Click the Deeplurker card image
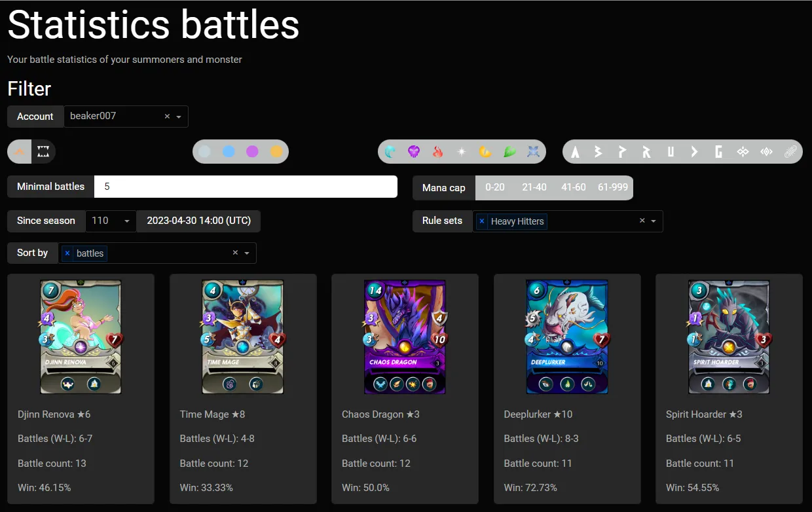Screen dimensions: 812x512 [x=567, y=337]
